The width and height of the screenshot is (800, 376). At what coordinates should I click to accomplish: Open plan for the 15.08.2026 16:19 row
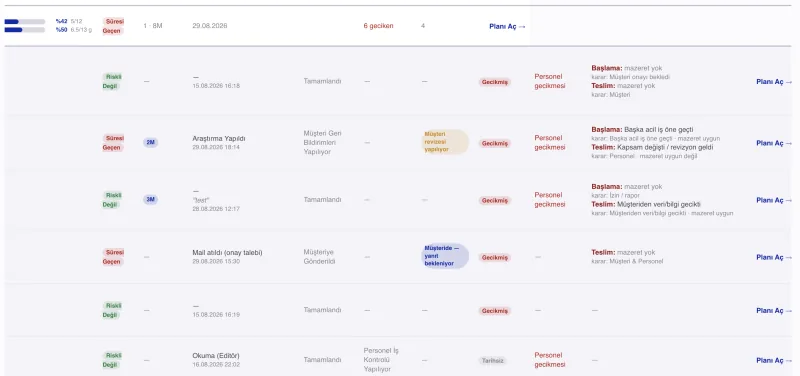tap(774, 311)
